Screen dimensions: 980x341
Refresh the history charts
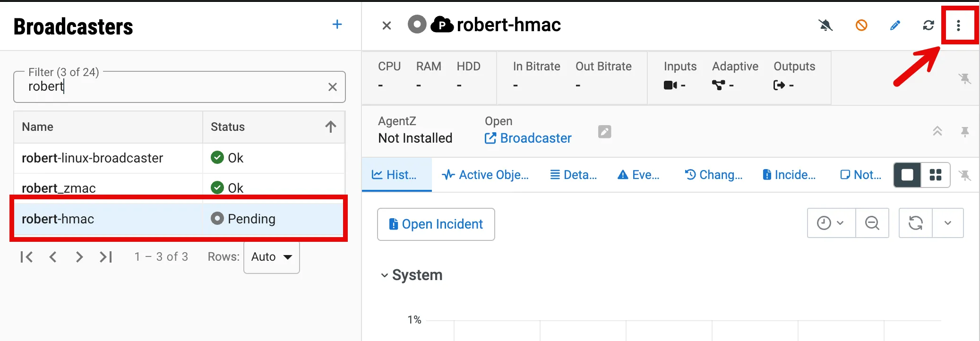[x=916, y=223]
